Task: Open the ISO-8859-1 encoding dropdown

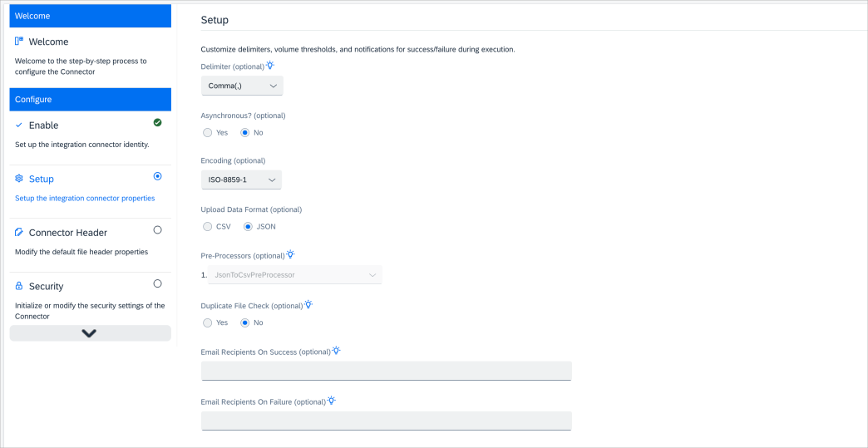Action: tap(241, 180)
